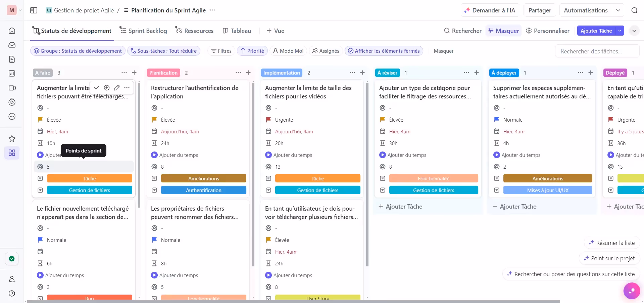644x303 pixels.
Task: Click the pencil rename icon on first card
Action: [117, 88]
